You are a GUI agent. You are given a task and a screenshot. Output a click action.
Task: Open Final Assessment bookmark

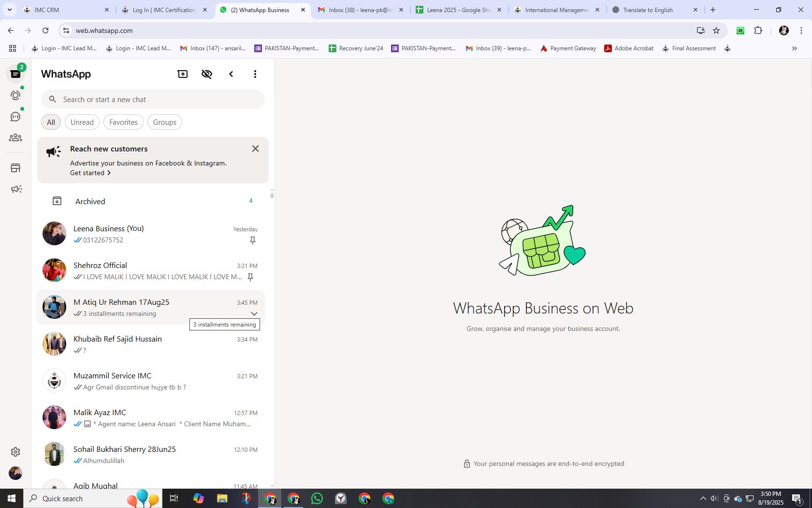[x=689, y=48]
